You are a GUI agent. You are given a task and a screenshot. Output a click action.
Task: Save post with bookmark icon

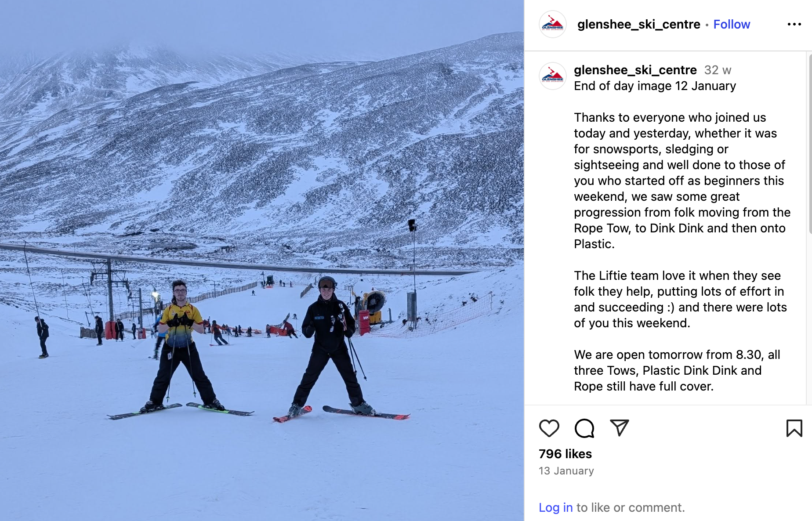[x=794, y=428]
